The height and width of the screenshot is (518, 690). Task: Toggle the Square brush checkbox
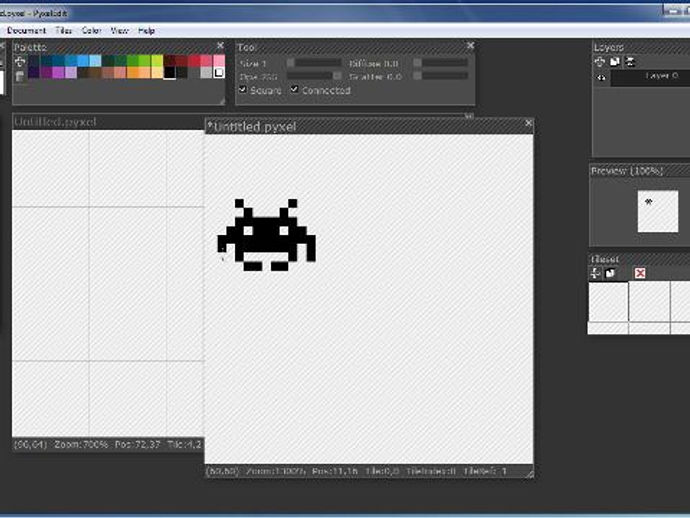click(242, 89)
